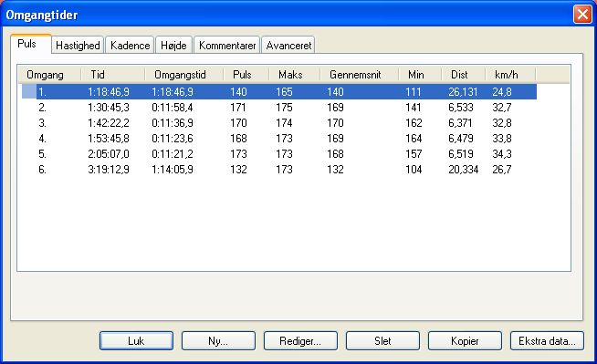The width and height of the screenshot is (597, 364).
Task: Select lap row 1.
Action: (x=279, y=91)
